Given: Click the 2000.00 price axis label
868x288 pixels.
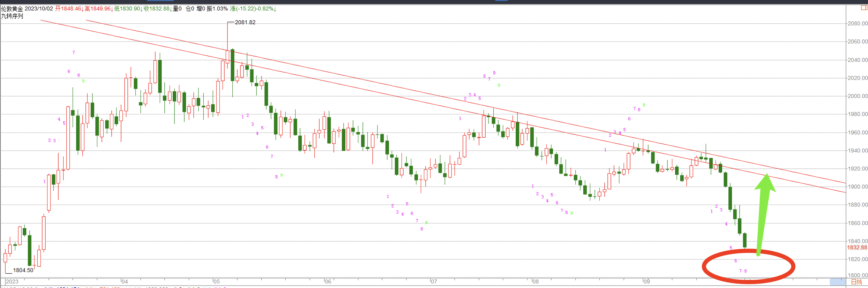Looking at the screenshot, I should [858, 96].
